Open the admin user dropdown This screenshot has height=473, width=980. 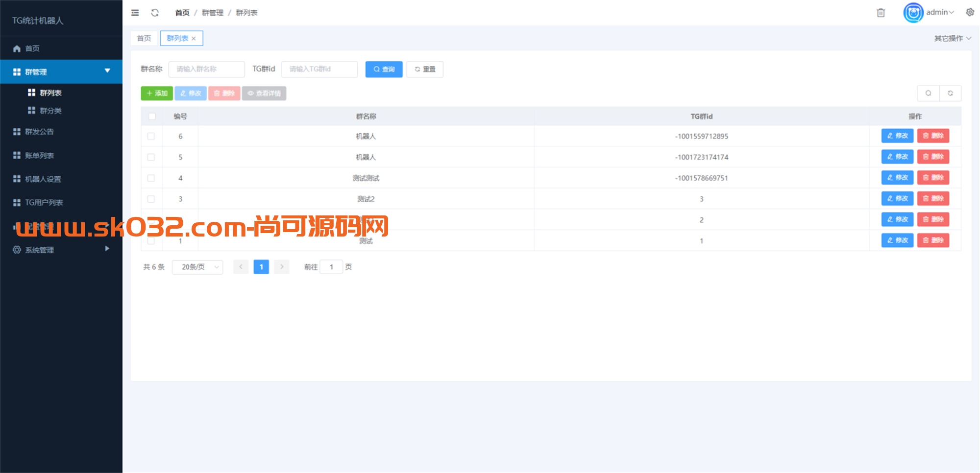point(940,12)
